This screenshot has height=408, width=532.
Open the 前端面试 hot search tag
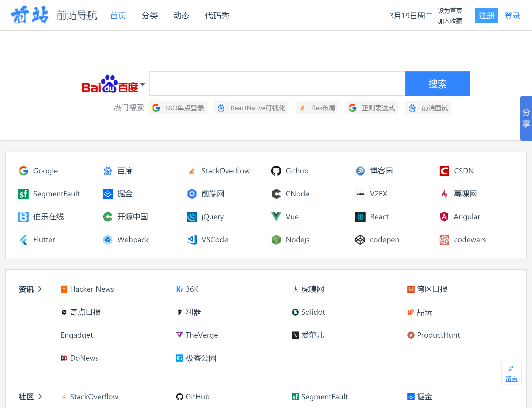point(428,108)
